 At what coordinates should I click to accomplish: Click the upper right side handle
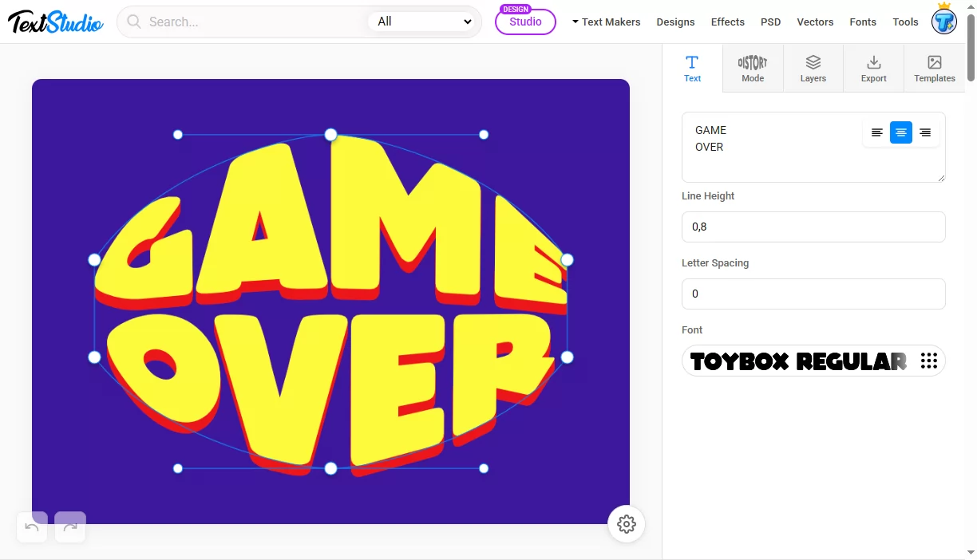[568, 259]
